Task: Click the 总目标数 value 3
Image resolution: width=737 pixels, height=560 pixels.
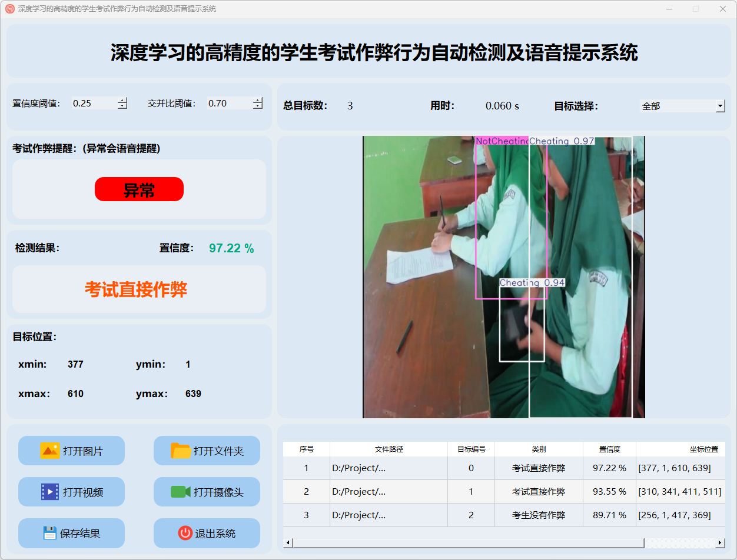Action: (350, 106)
